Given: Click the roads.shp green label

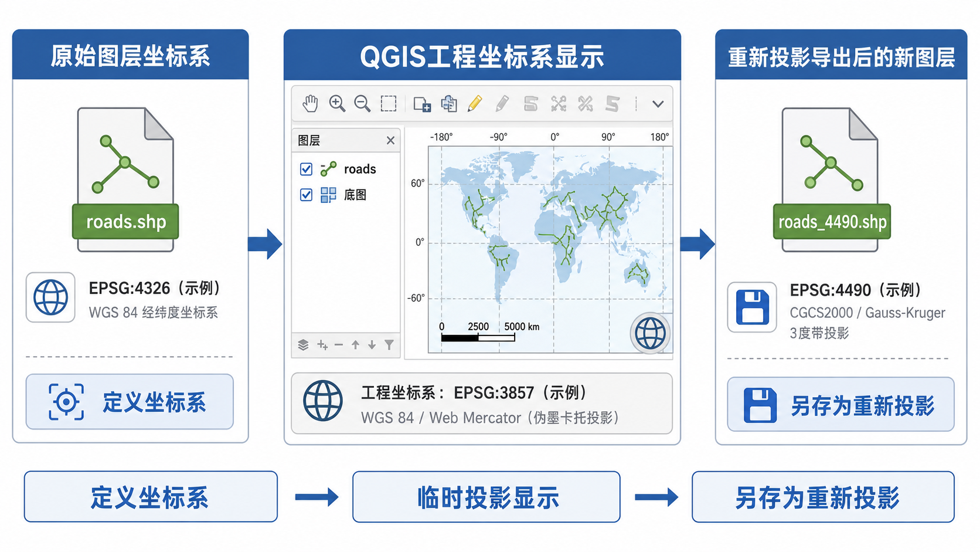Looking at the screenshot, I should pos(125,222).
